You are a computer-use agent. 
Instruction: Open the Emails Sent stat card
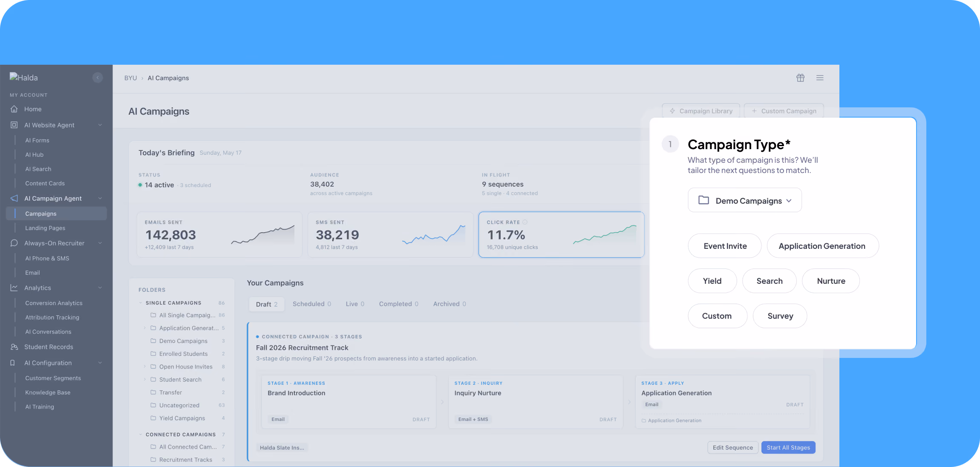coord(219,235)
